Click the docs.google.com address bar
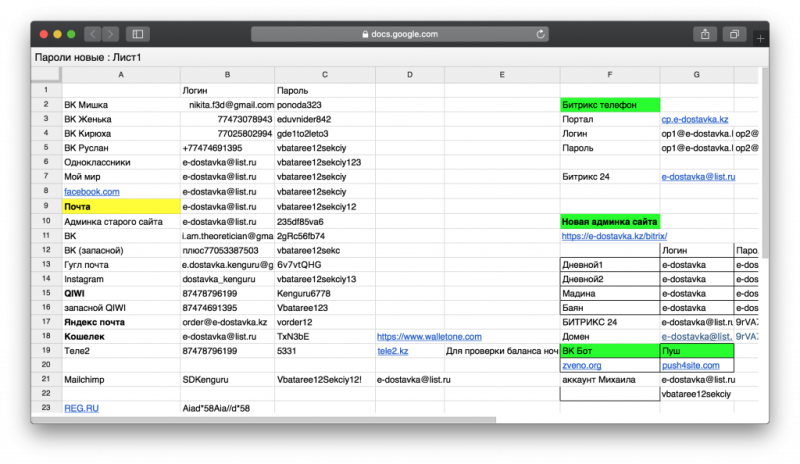 (399, 34)
